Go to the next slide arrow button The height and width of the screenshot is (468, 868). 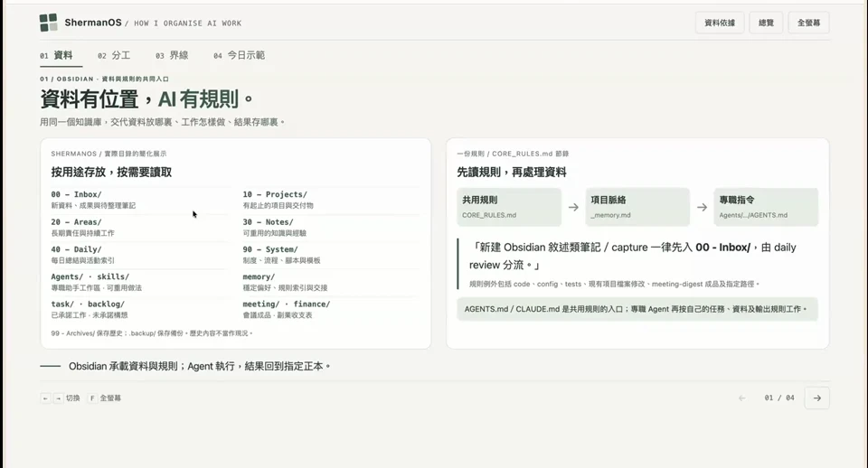[817, 398]
